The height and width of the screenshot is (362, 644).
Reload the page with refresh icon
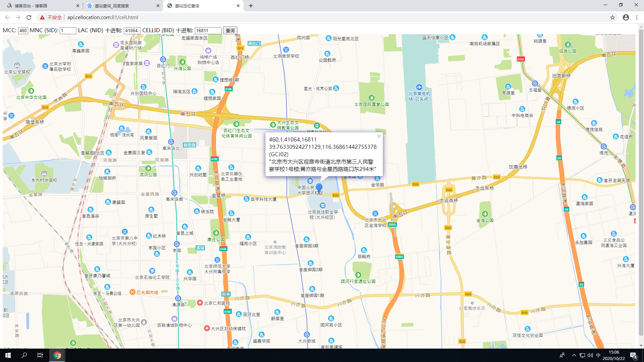point(29,17)
